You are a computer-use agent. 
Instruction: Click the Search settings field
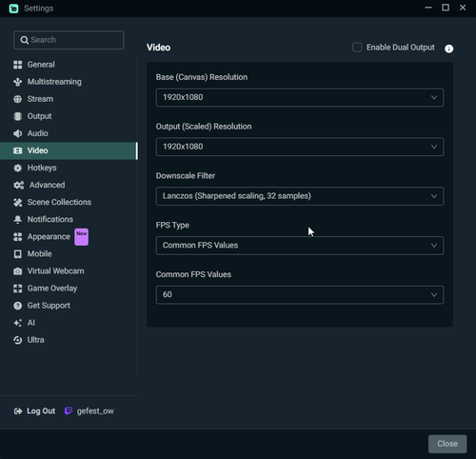(69, 40)
